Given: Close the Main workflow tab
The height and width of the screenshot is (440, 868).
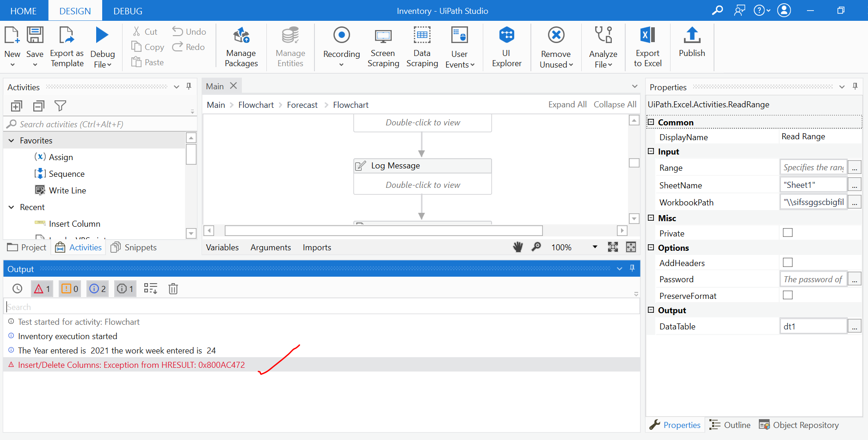Looking at the screenshot, I should tap(234, 86).
